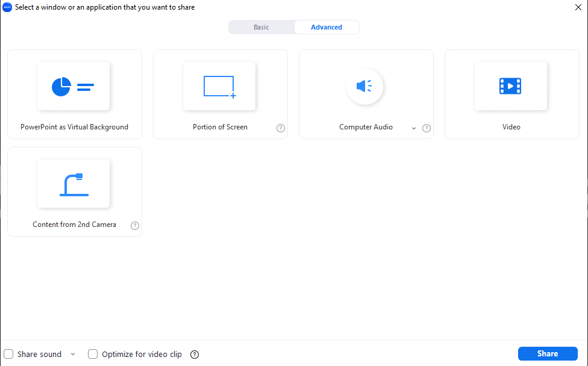The image size is (588, 366).
Task: Select the Computer Audio speaker icon
Action: [x=365, y=87]
